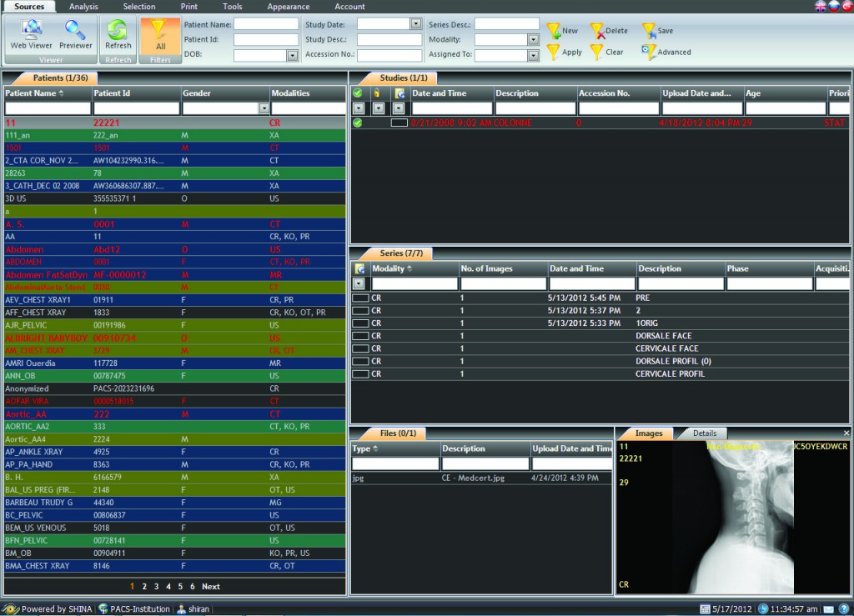The image size is (854, 616).
Task: Open the Modality filter dropdown
Action: tap(533, 39)
